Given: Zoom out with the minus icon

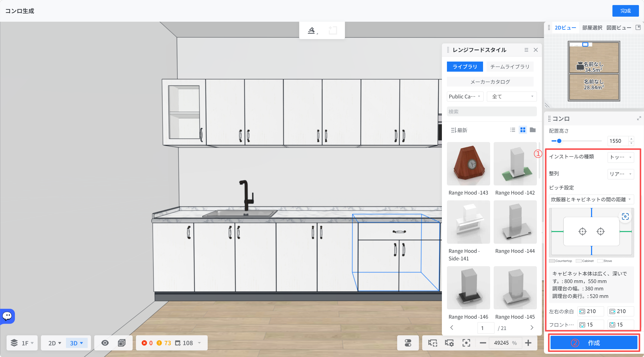Looking at the screenshot, I should coord(483,343).
